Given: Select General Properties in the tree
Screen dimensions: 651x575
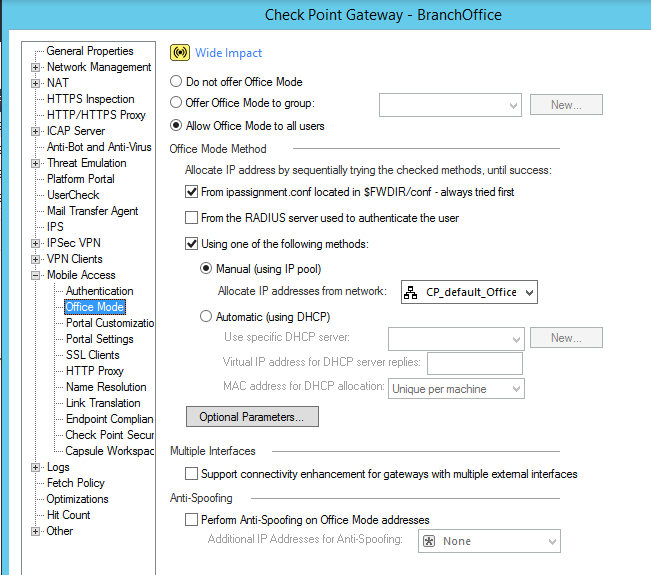Looking at the screenshot, I should (x=89, y=51).
